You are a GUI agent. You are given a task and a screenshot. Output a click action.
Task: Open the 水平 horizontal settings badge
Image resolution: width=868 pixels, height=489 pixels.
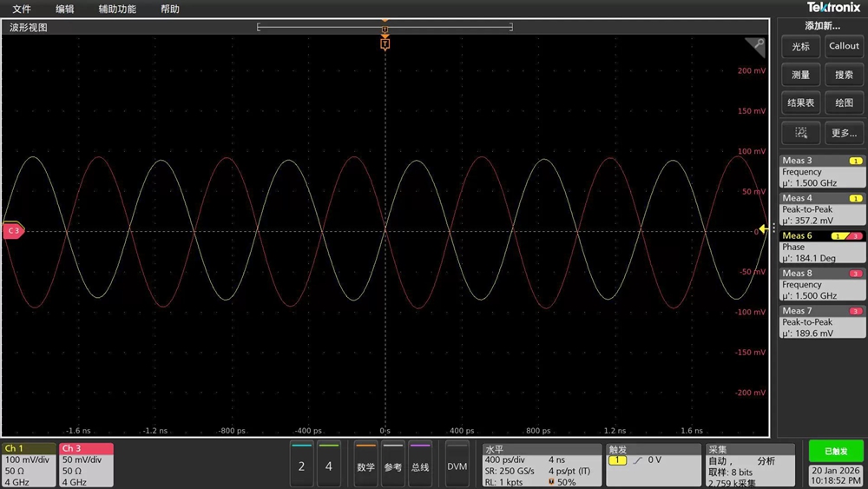coord(541,465)
